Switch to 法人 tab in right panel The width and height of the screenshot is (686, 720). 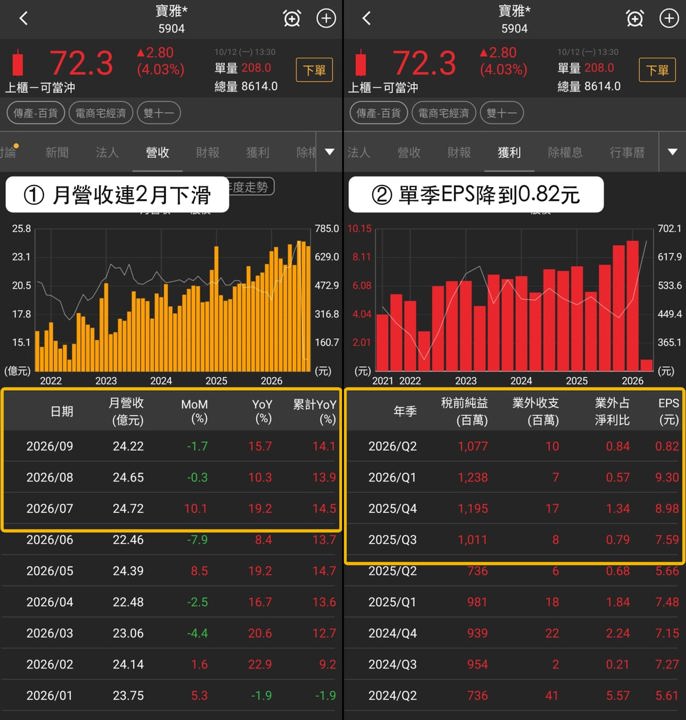(359, 152)
